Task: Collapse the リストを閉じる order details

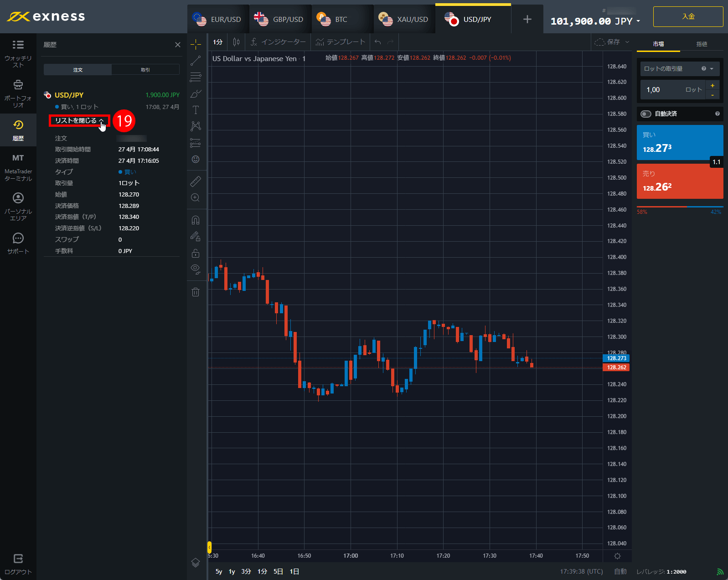Action: click(x=79, y=120)
